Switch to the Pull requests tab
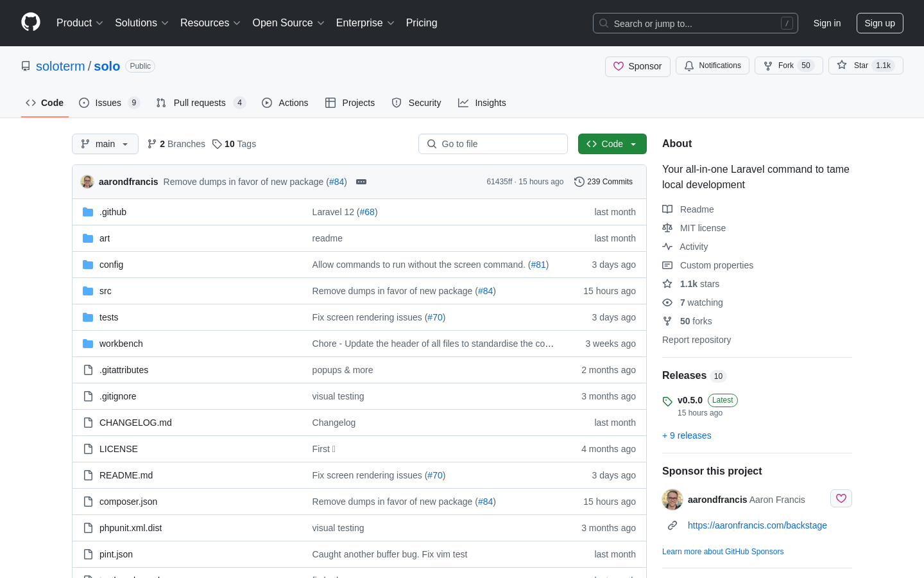Image resolution: width=924 pixels, height=578 pixels. [x=201, y=103]
